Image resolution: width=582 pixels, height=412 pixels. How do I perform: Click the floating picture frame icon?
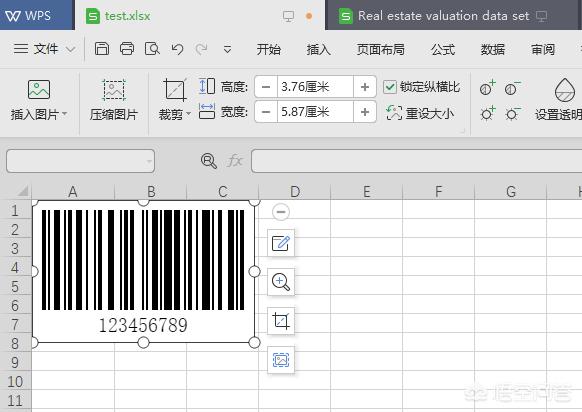[x=281, y=360]
